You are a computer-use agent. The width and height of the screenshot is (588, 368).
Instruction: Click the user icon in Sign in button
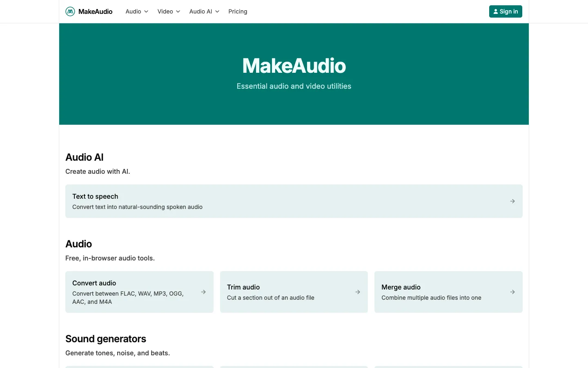click(x=496, y=11)
